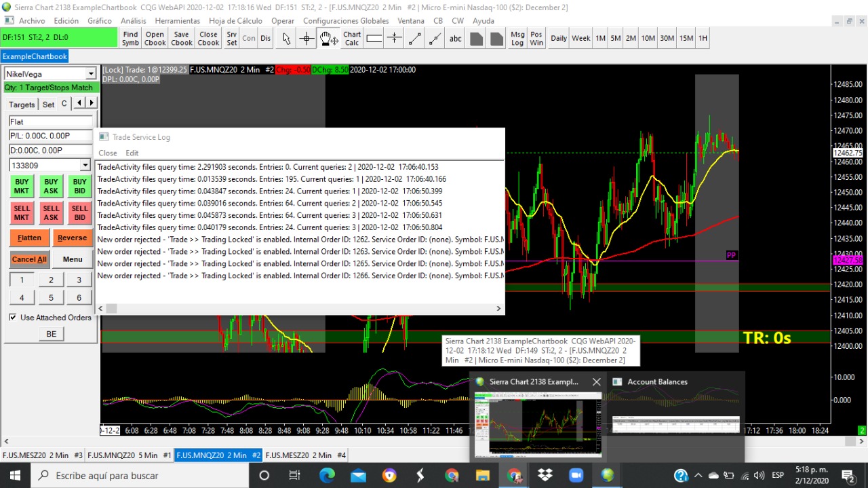Click the SELL BID button
The width and height of the screenshot is (868, 488).
pos(80,213)
